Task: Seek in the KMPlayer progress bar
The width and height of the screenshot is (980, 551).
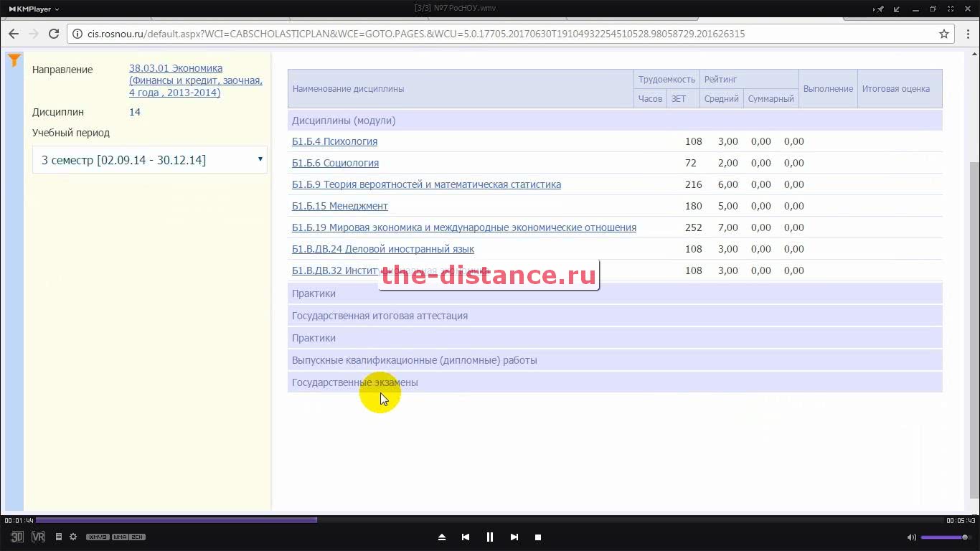Action: pos(489,520)
